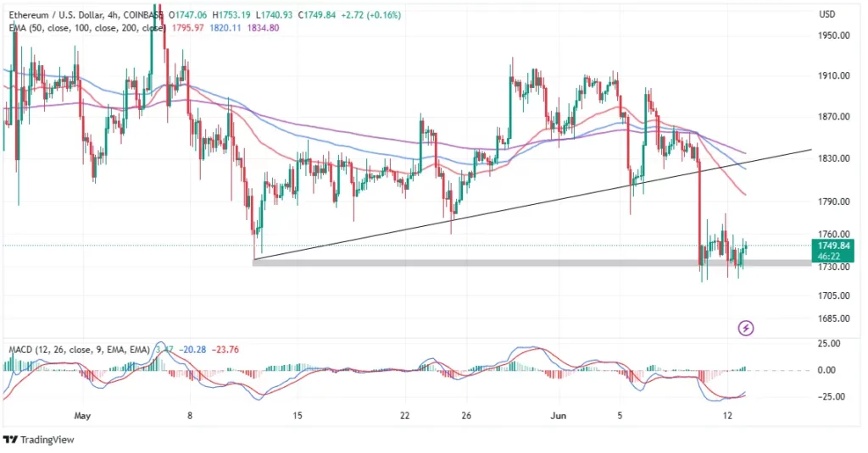The width and height of the screenshot is (868, 453).
Task: Select the 1795.97 EMA 50 value
Action: [x=187, y=28]
